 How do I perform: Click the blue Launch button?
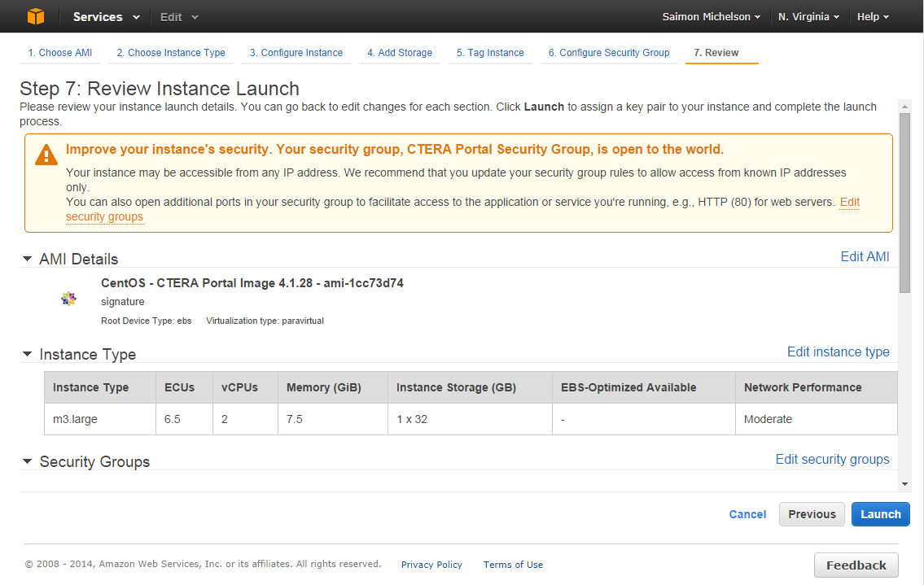tap(880, 514)
